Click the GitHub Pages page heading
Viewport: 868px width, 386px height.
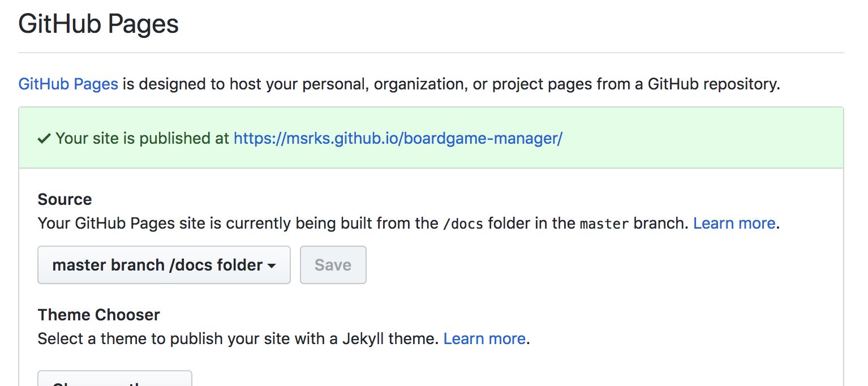tap(98, 24)
